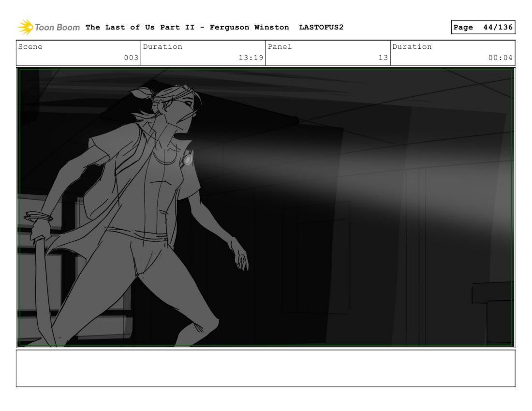This screenshot has width=532, height=411.
Task: Click the empty notes box below panel
Action: (x=266, y=368)
